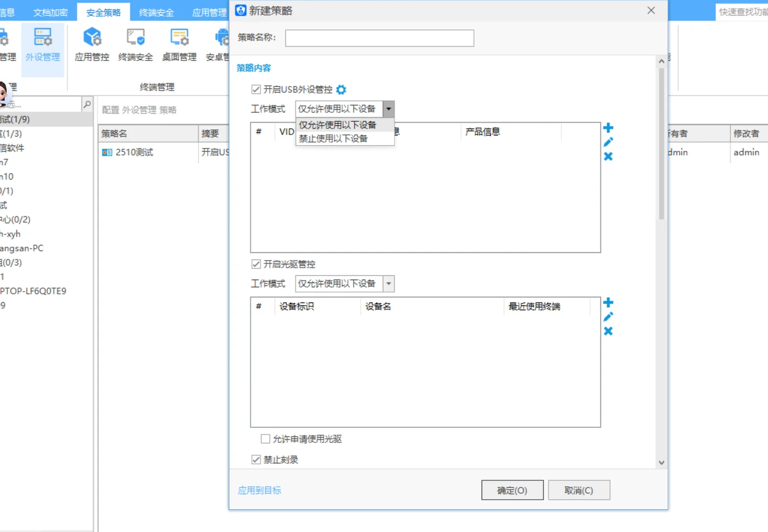Click 最近使用终端 column header
Viewport: 768px width, 532px height.
coord(547,306)
